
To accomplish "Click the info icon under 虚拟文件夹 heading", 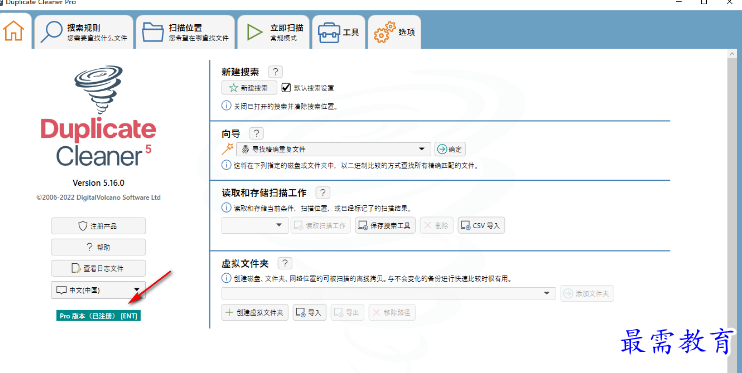I will (227, 278).
